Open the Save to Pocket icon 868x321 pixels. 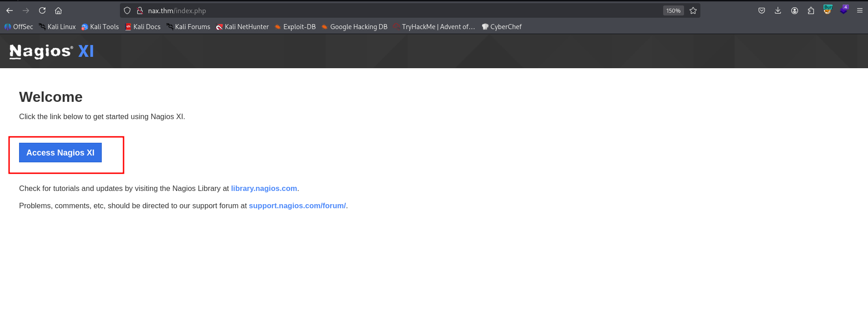[x=761, y=10]
